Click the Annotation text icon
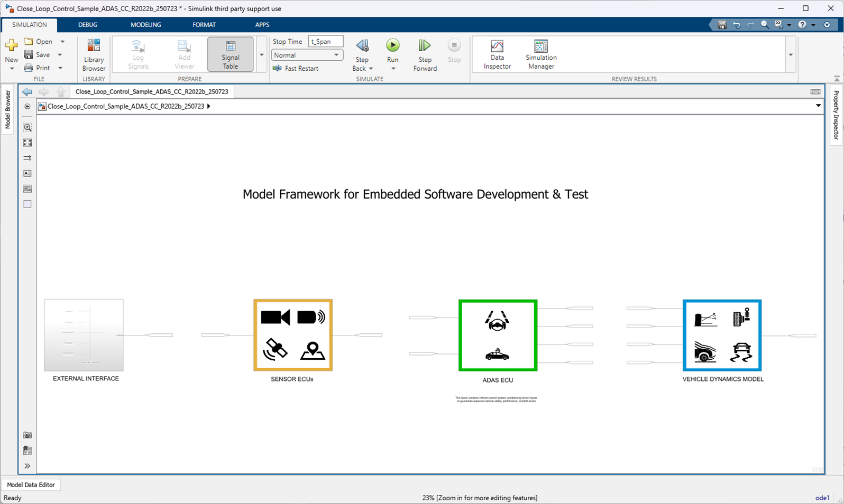 coord(27,173)
